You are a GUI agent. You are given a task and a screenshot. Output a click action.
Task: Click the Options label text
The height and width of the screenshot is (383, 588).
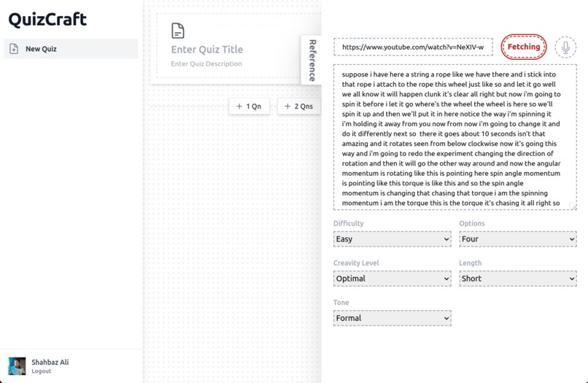coord(472,223)
